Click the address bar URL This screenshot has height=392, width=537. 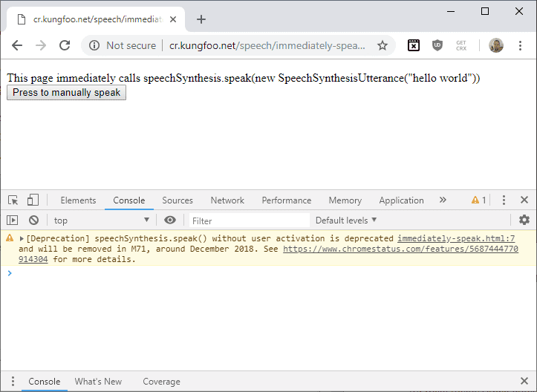point(267,45)
